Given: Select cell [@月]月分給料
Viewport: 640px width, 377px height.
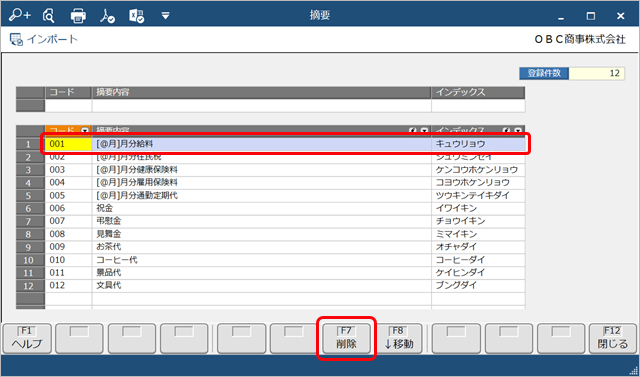Looking at the screenshot, I should [x=262, y=144].
